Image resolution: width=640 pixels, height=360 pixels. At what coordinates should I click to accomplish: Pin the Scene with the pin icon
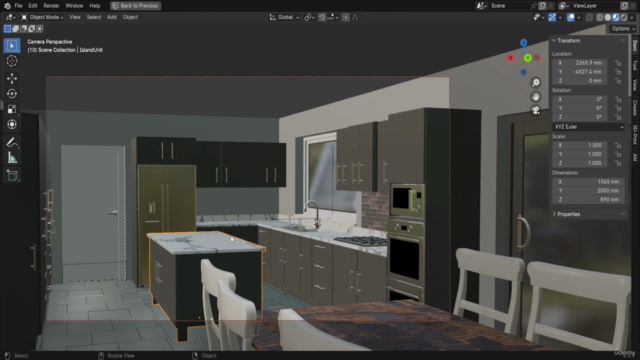click(533, 6)
